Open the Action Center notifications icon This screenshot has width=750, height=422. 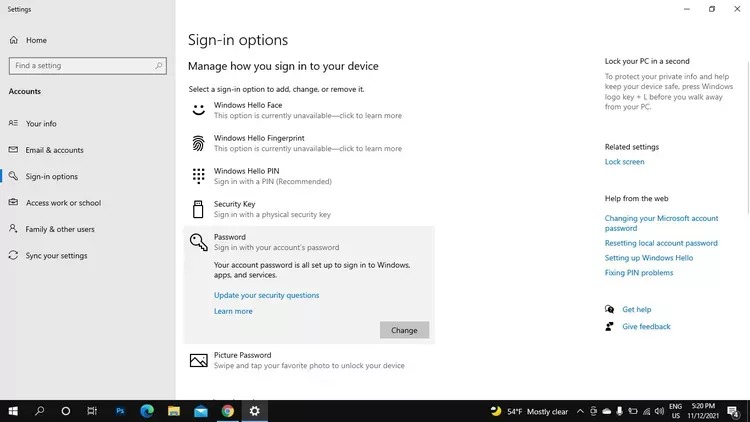[x=733, y=411]
